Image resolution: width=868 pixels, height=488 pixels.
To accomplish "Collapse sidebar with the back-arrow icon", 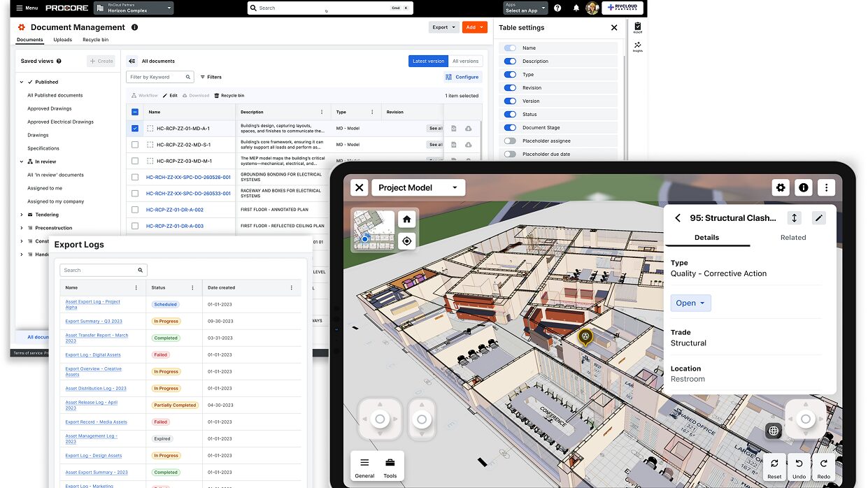I will pos(132,62).
